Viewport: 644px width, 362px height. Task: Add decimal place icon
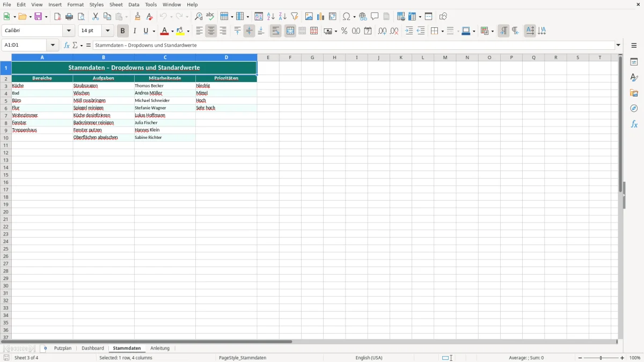click(x=382, y=31)
